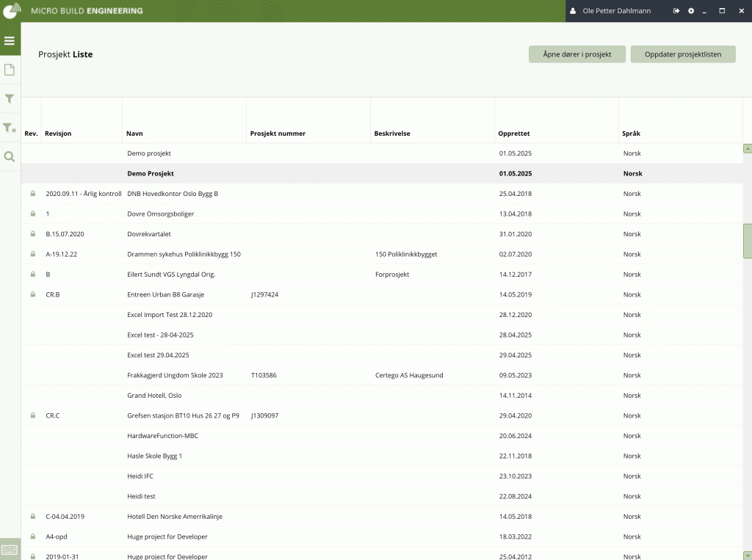Click the new document icon in the sidebar
Viewport: 752px width, 560px height.
(x=10, y=70)
